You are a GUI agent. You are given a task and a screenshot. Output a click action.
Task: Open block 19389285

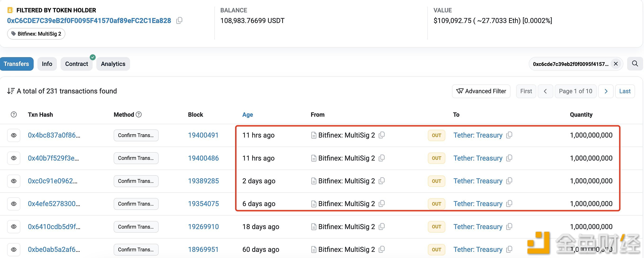tap(203, 181)
